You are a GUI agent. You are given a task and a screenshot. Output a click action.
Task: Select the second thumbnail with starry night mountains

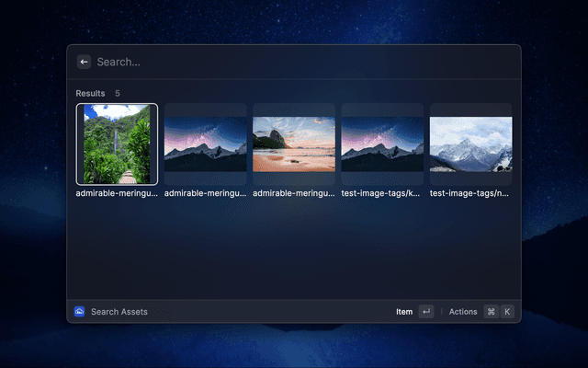pos(205,144)
